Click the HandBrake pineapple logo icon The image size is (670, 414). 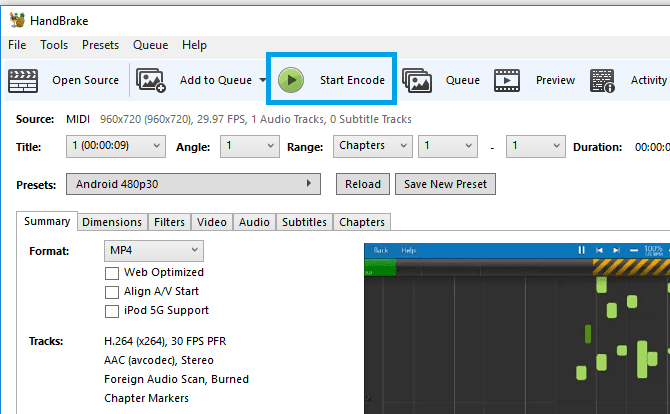17,20
